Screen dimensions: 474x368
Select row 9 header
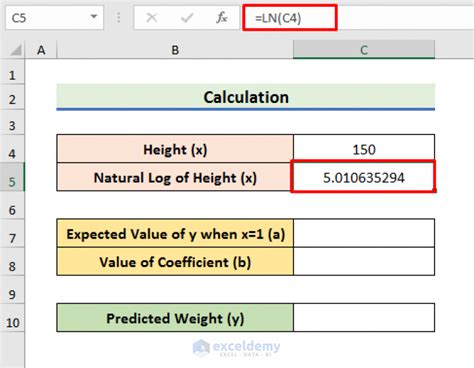click(x=12, y=289)
